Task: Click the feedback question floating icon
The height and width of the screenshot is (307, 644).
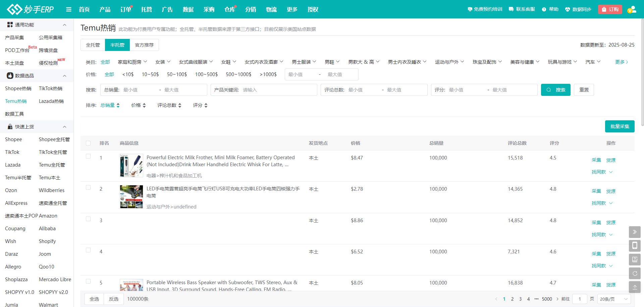Action: click(x=635, y=259)
